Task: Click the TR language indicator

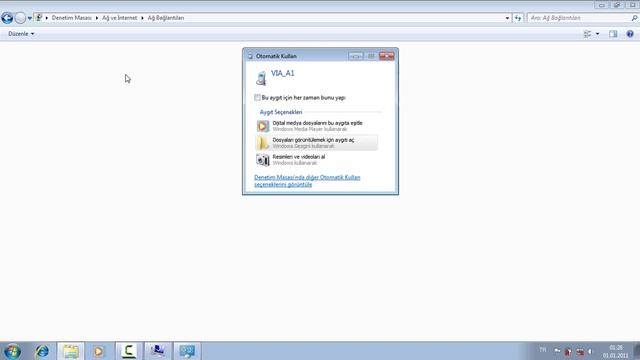Action: tap(542, 350)
